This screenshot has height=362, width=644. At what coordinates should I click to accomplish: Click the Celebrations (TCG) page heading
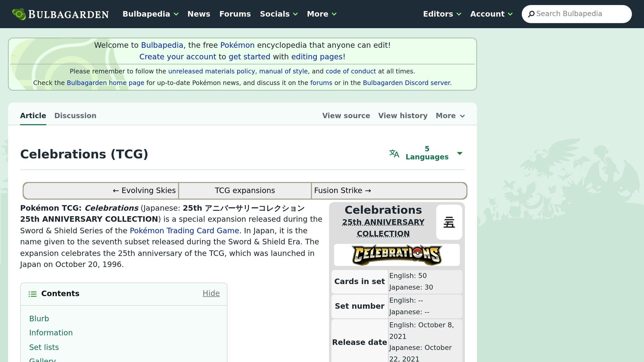coord(84,154)
